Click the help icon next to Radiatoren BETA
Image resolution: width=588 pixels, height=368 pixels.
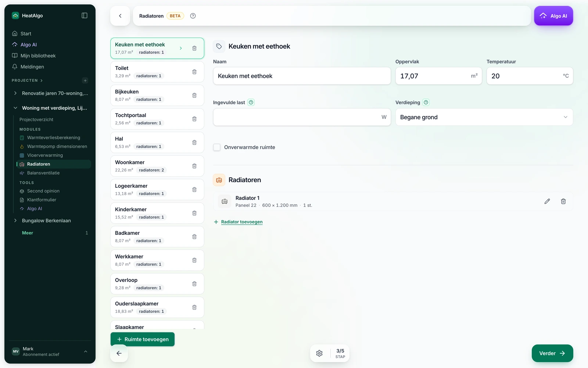193,16
